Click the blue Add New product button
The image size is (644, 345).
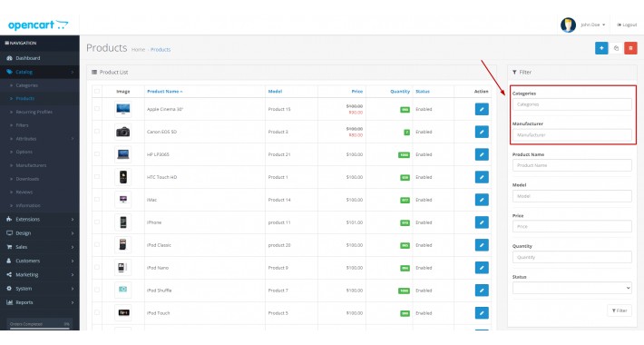point(601,48)
